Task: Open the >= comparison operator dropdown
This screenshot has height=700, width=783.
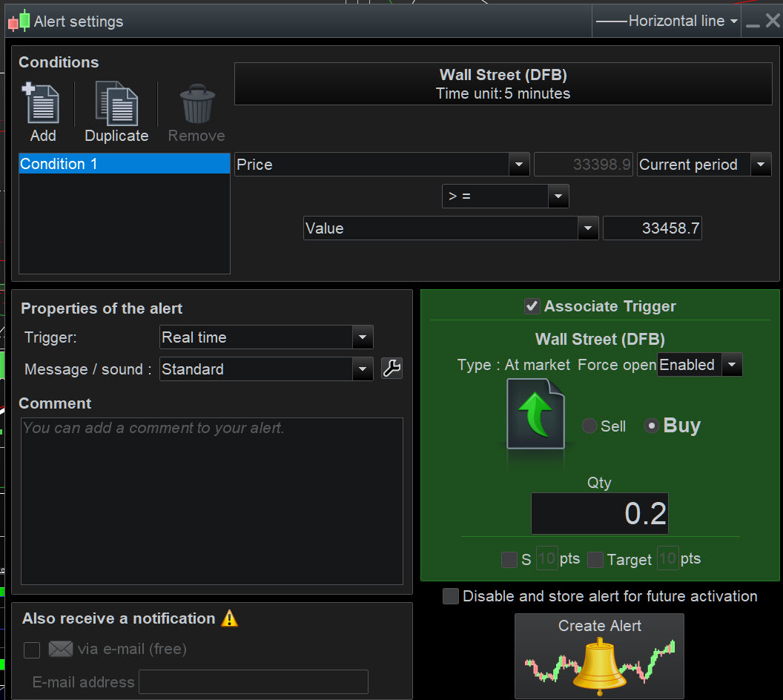Action: (506, 197)
